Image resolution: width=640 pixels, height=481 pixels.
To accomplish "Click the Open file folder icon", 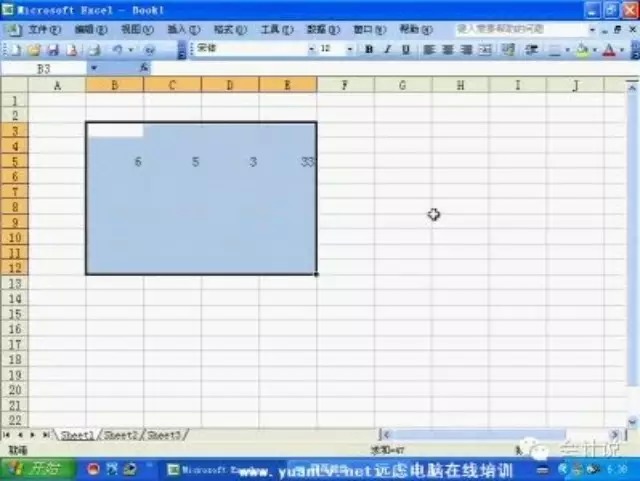I will (x=35, y=50).
